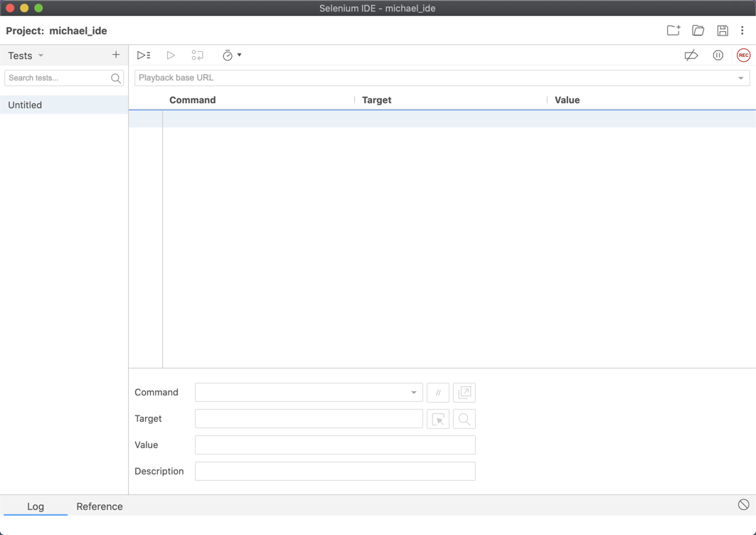Run the current test

coord(171,55)
